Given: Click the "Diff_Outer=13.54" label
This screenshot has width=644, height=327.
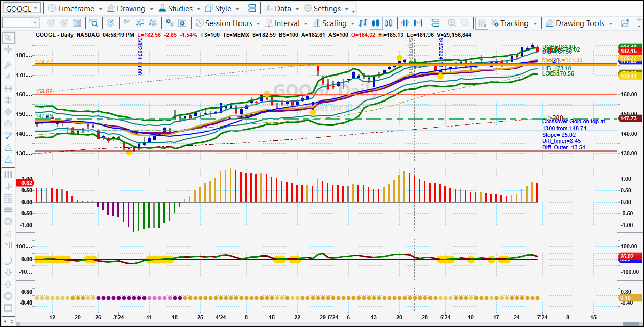Looking at the screenshot, I should [564, 147].
